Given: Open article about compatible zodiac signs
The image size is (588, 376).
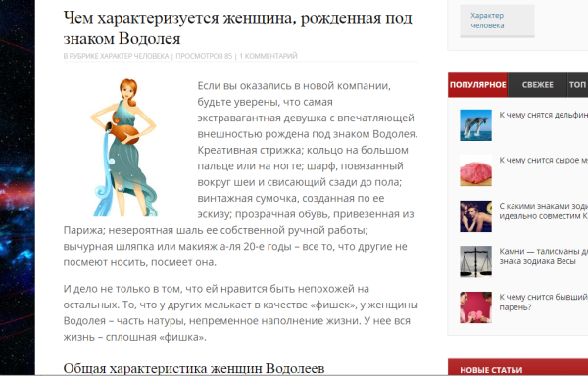Looking at the screenshot, I should (543, 211).
